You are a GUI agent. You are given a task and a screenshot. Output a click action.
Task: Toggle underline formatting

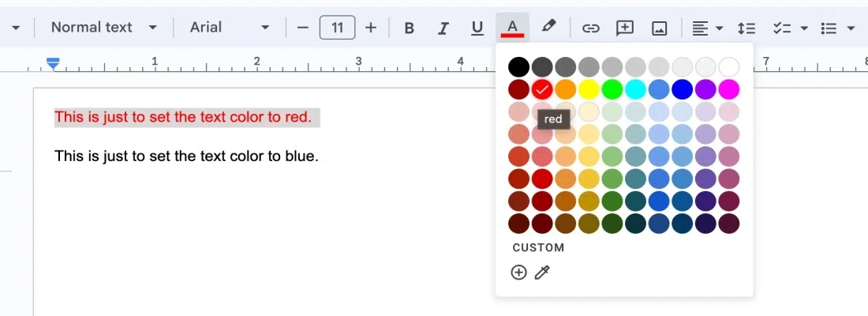[x=477, y=28]
